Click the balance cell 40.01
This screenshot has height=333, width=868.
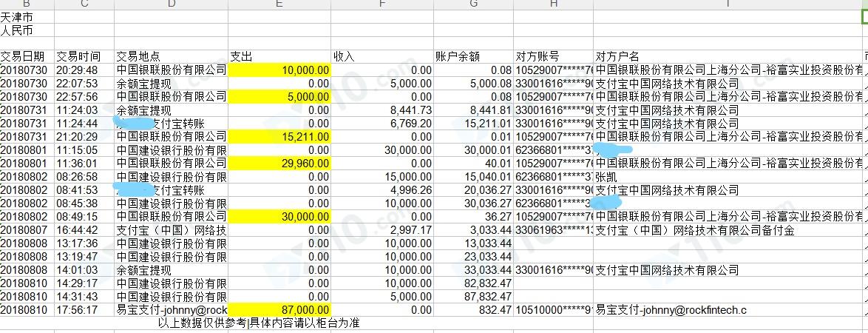[473, 163]
